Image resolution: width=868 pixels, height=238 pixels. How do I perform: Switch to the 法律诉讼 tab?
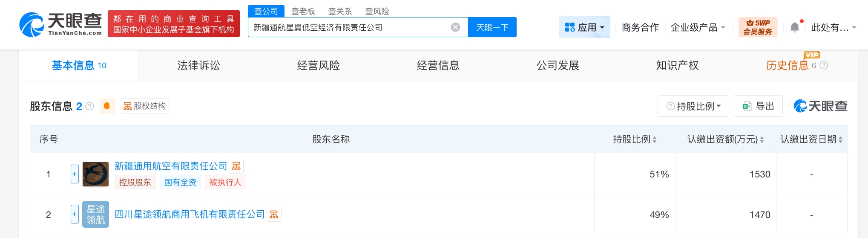[x=198, y=66]
